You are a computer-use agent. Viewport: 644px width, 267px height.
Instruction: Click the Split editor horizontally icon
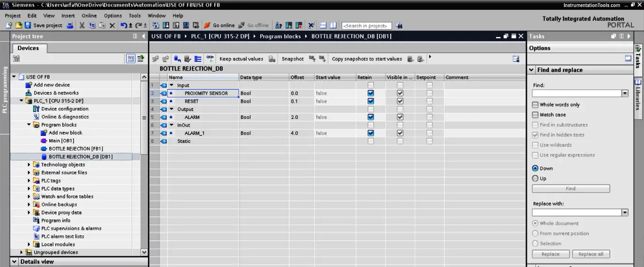click(x=323, y=25)
